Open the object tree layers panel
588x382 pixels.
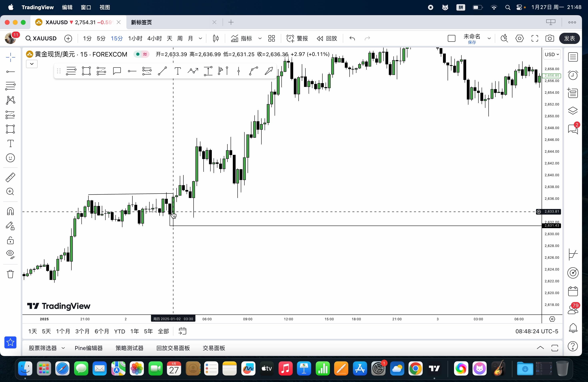coord(573,110)
